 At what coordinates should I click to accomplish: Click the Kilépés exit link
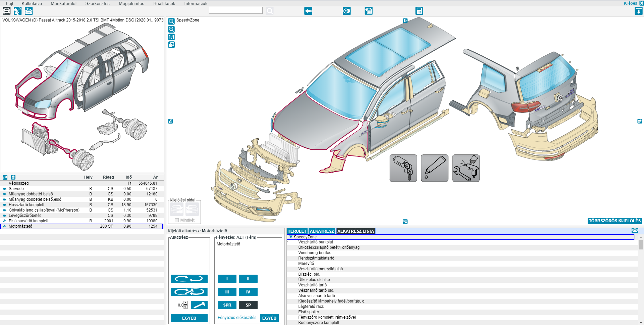[x=630, y=3]
